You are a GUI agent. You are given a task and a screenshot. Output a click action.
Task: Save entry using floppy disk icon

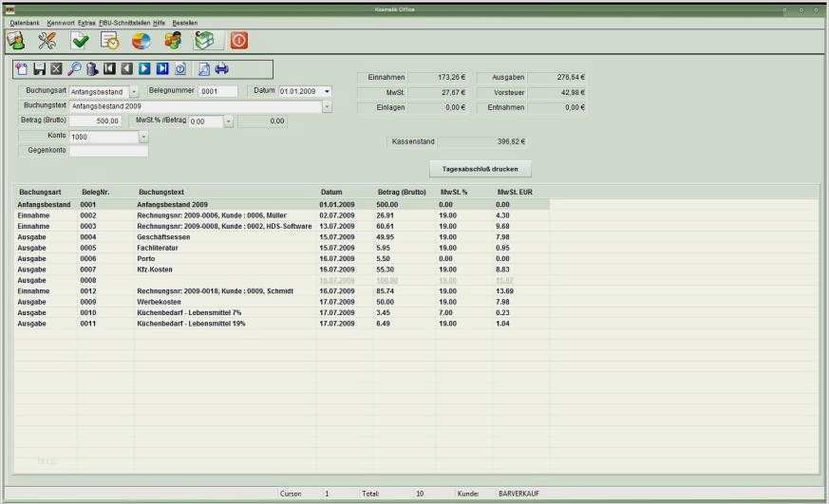pos(39,69)
